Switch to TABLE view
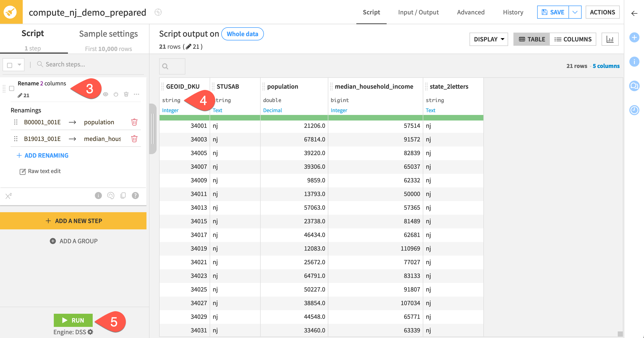 tap(532, 39)
